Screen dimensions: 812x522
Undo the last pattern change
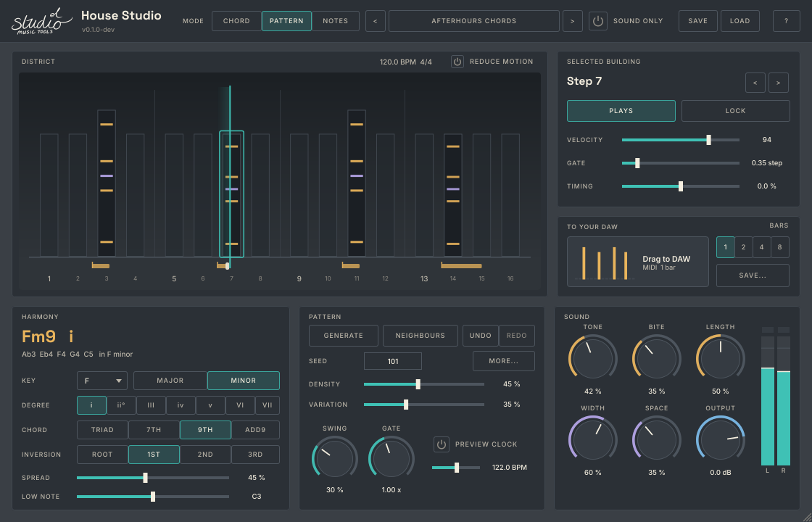tap(481, 336)
